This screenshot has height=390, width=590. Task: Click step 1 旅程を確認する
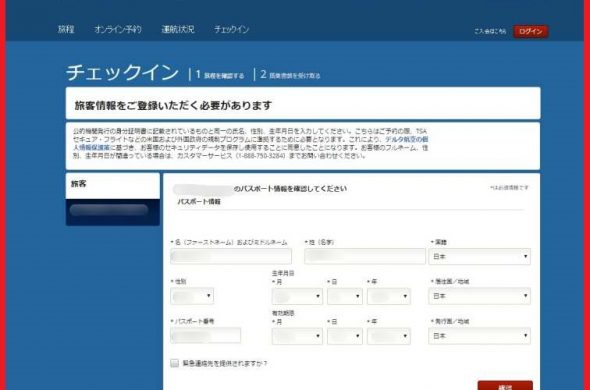220,75
